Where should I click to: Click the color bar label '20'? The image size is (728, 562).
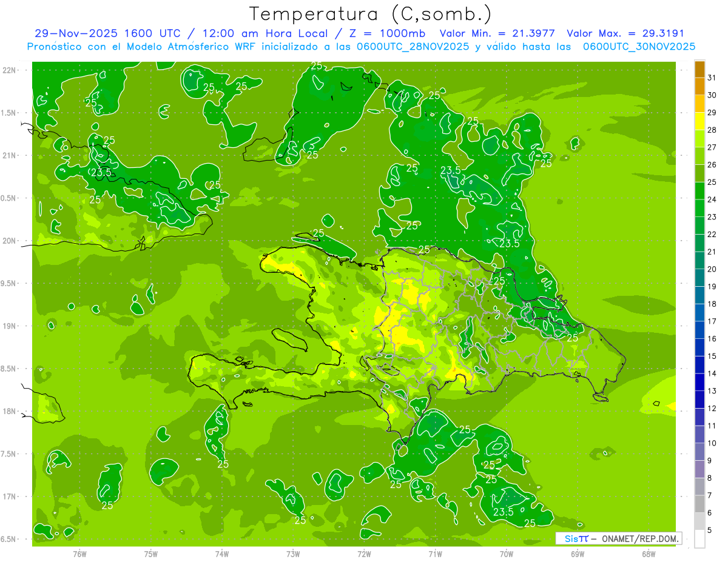[x=712, y=269]
